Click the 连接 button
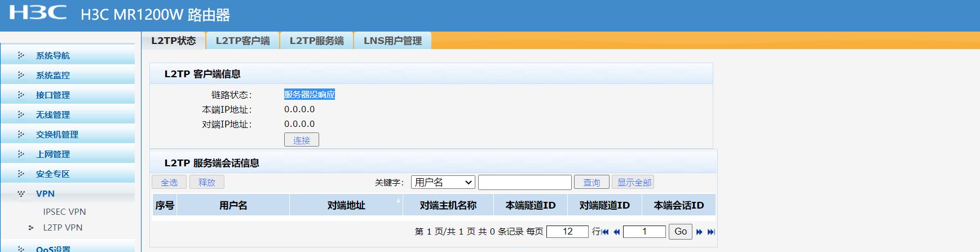980x252 pixels. coord(302,140)
